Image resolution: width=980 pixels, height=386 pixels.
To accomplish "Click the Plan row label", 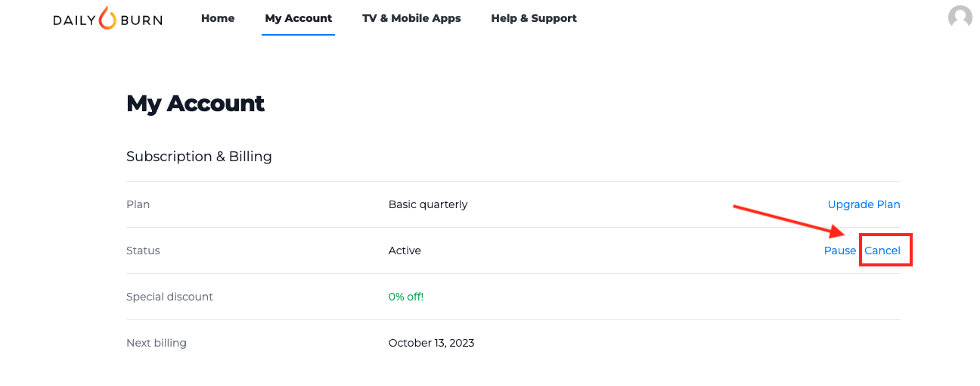I will pos(138,204).
